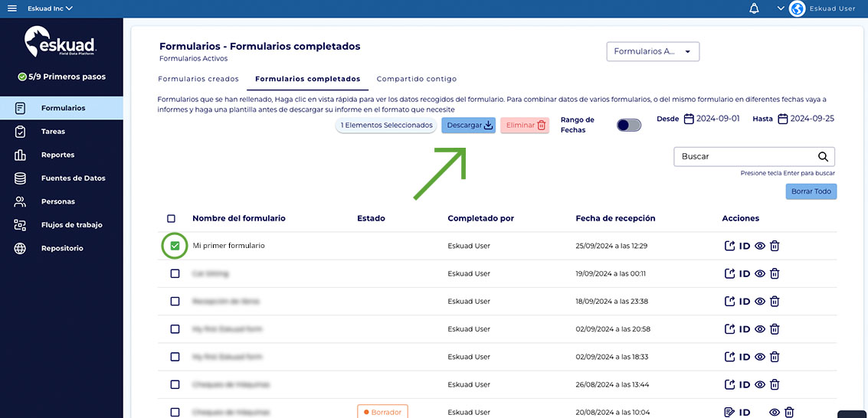Preview Mi primer formulario with eye icon
This screenshot has height=418, width=868.
pos(760,246)
